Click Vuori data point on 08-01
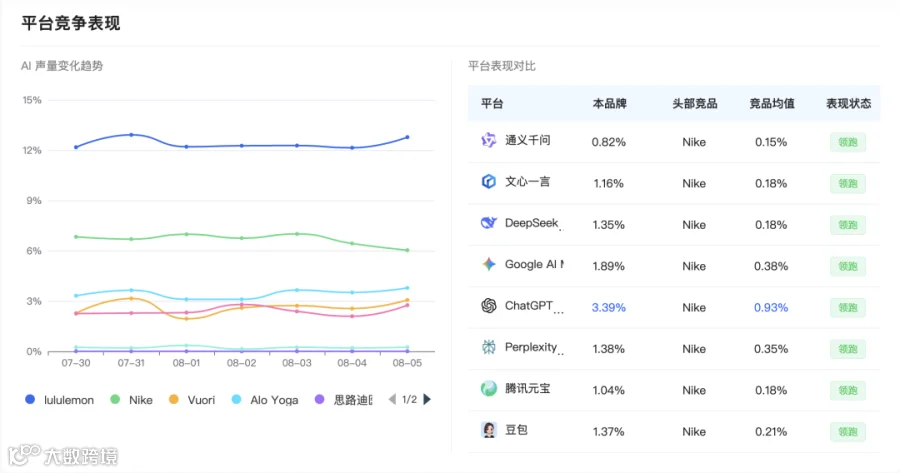 click(187, 319)
